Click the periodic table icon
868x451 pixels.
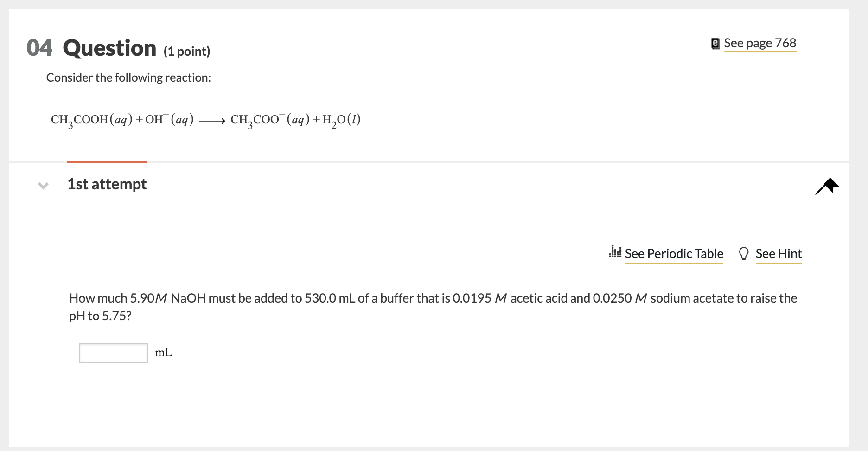click(x=615, y=252)
